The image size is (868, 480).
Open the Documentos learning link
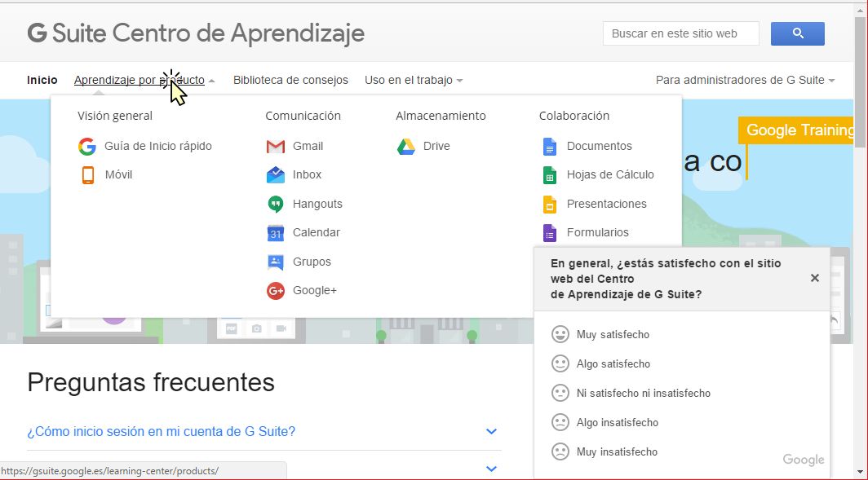599,146
